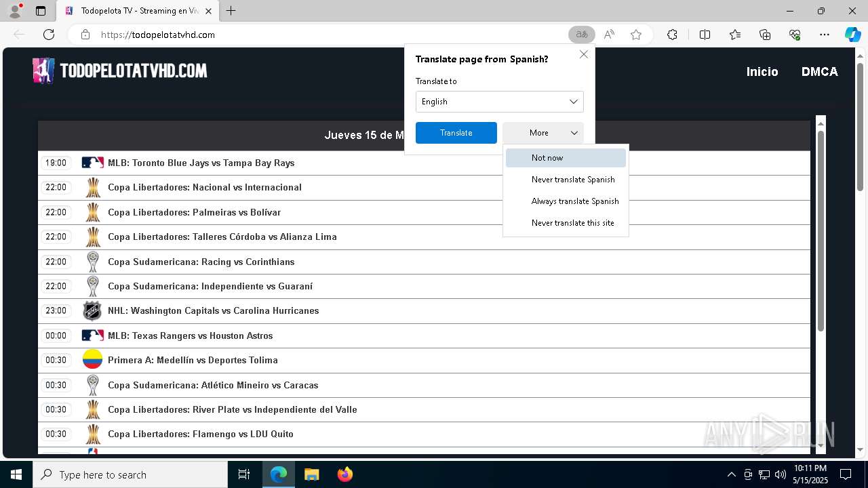Open a new tab with plus button
This screenshot has width=868, height=488.
(231, 11)
